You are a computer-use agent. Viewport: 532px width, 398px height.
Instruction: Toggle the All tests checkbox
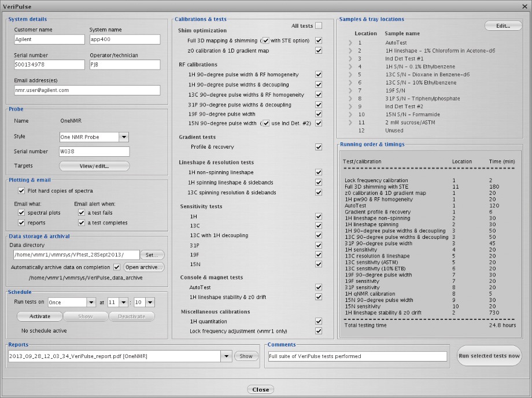pyautogui.click(x=319, y=25)
